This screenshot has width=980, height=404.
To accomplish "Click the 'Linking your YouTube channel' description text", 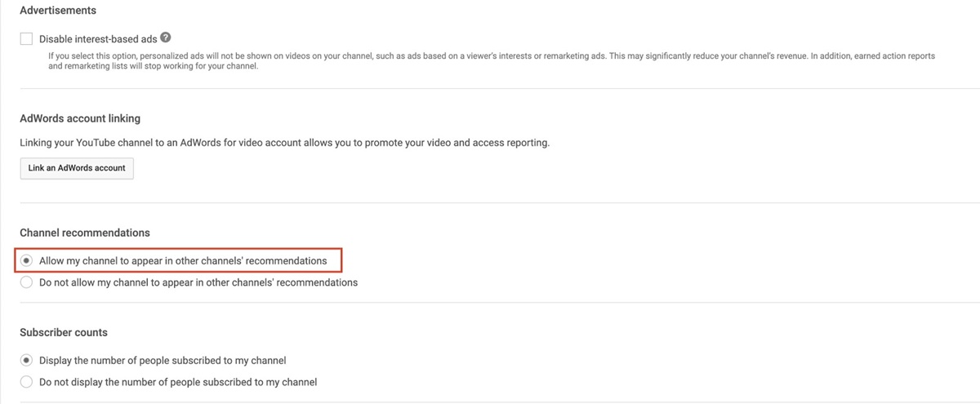I will [x=284, y=143].
